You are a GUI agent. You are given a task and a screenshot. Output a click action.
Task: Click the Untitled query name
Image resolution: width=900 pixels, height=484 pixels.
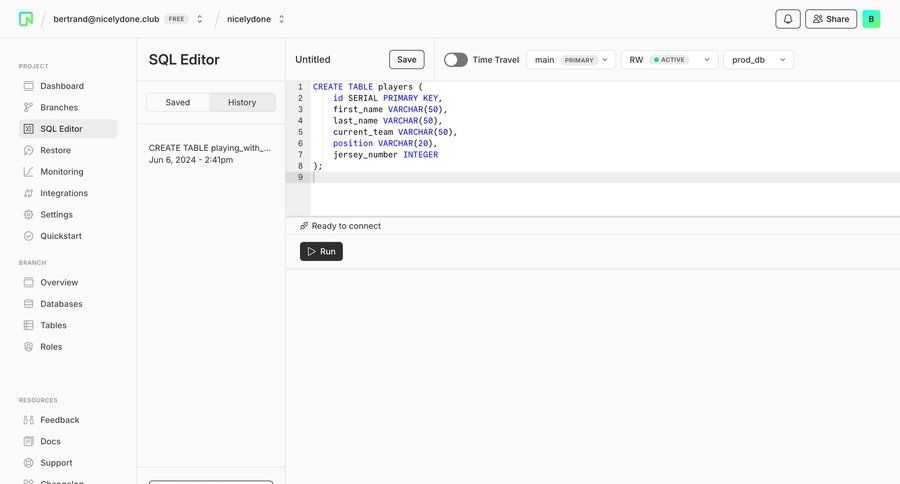[x=313, y=60]
